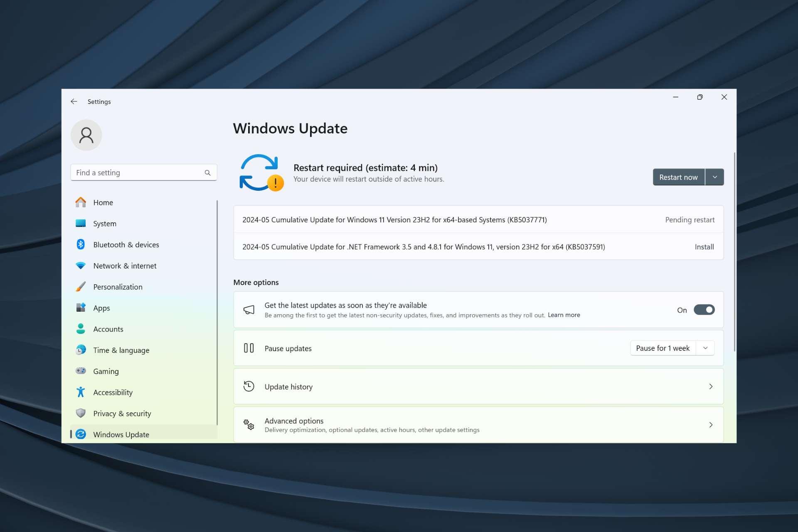Click the Network wifi icon
Image resolution: width=798 pixels, height=532 pixels.
click(x=81, y=266)
